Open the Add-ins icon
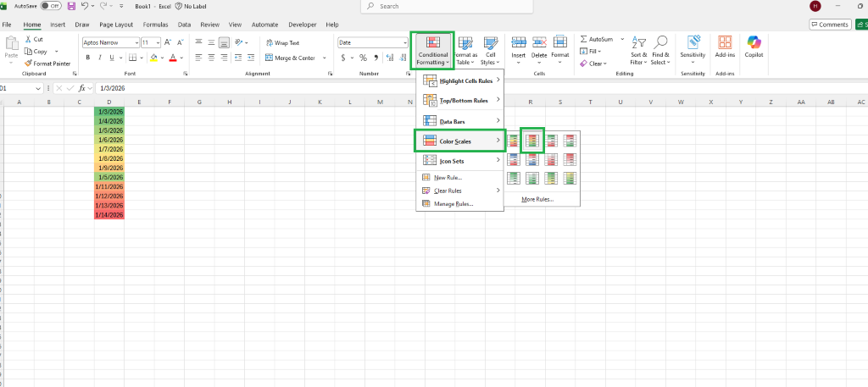This screenshot has width=868, height=387. pos(725,42)
